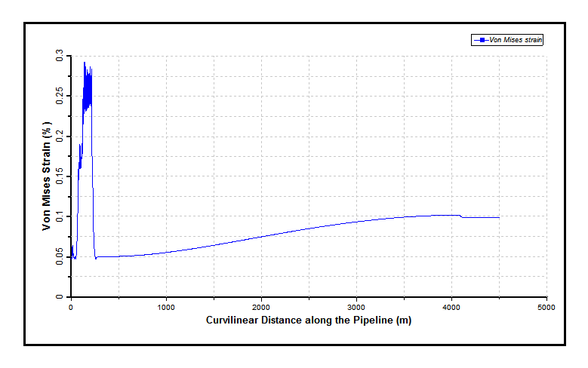
Task: Click the 0.25 y-axis tick label
Action: tap(58, 96)
